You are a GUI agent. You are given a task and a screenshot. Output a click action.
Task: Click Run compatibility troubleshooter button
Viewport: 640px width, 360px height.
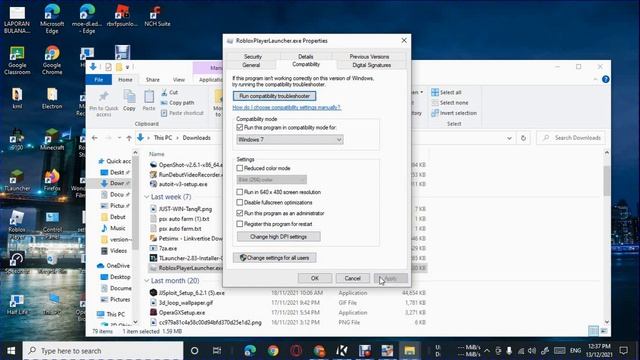coord(274,96)
